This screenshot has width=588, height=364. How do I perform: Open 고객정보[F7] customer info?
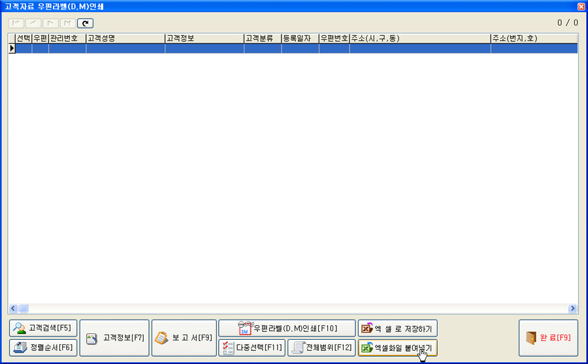pyautogui.click(x=114, y=338)
